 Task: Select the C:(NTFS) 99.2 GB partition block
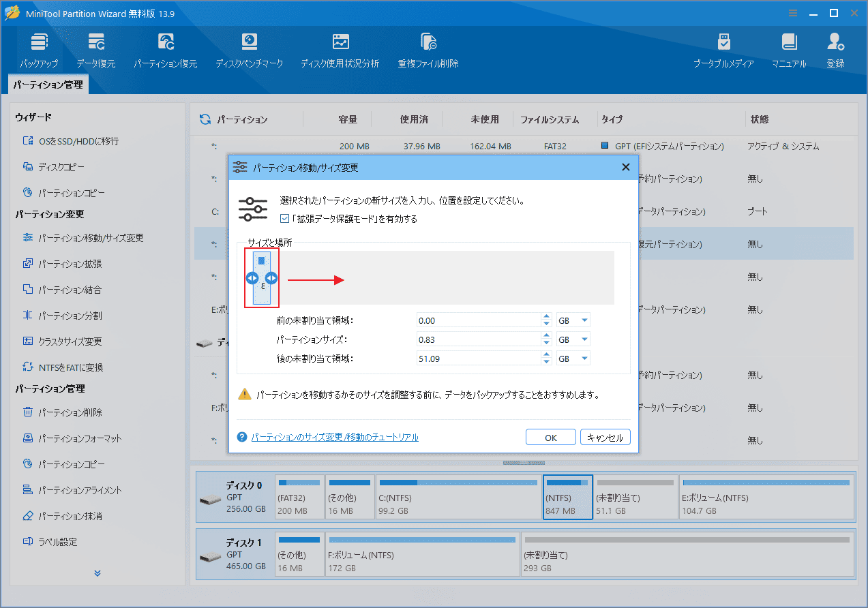pyautogui.click(x=458, y=498)
